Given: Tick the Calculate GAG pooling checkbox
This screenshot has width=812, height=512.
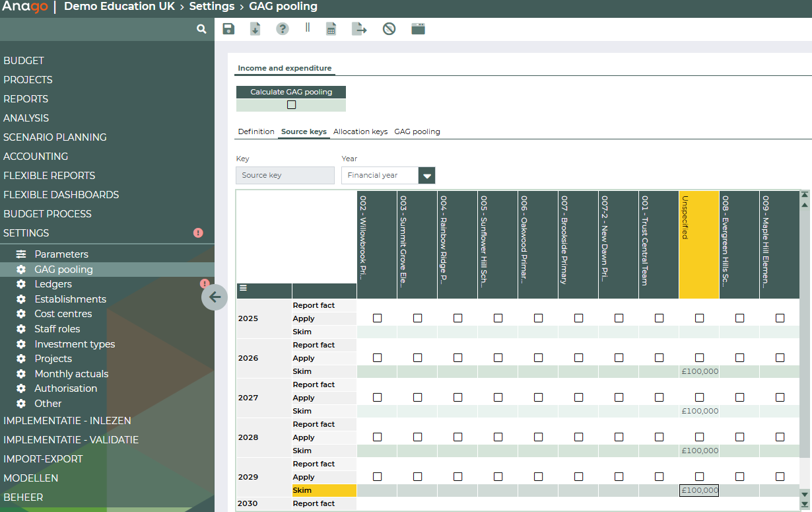Looking at the screenshot, I should click(x=291, y=104).
